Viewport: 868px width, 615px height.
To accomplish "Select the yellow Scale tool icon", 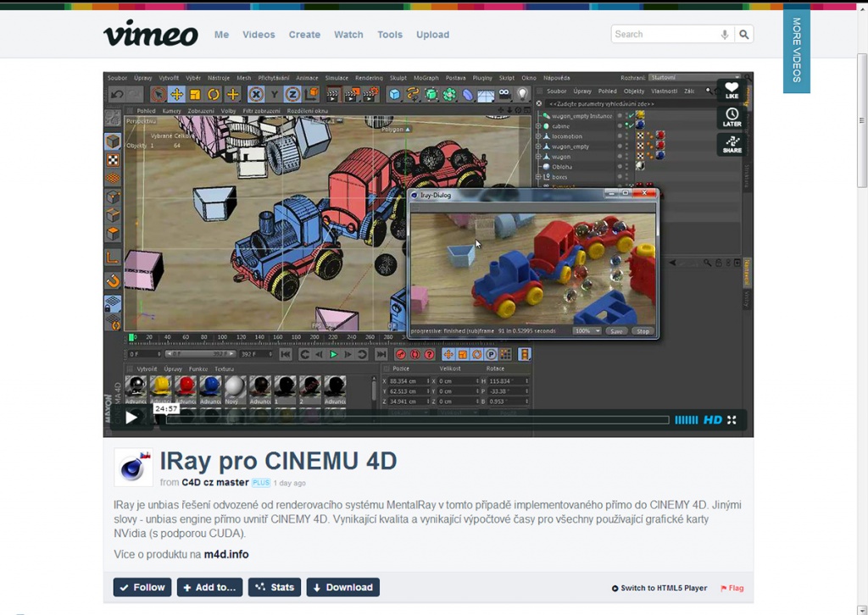I will point(195,95).
